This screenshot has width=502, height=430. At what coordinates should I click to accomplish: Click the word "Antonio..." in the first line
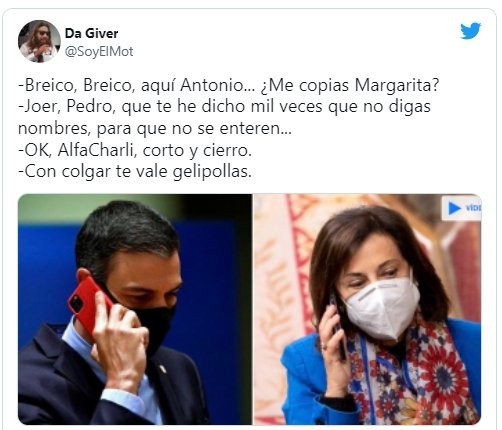point(217,85)
